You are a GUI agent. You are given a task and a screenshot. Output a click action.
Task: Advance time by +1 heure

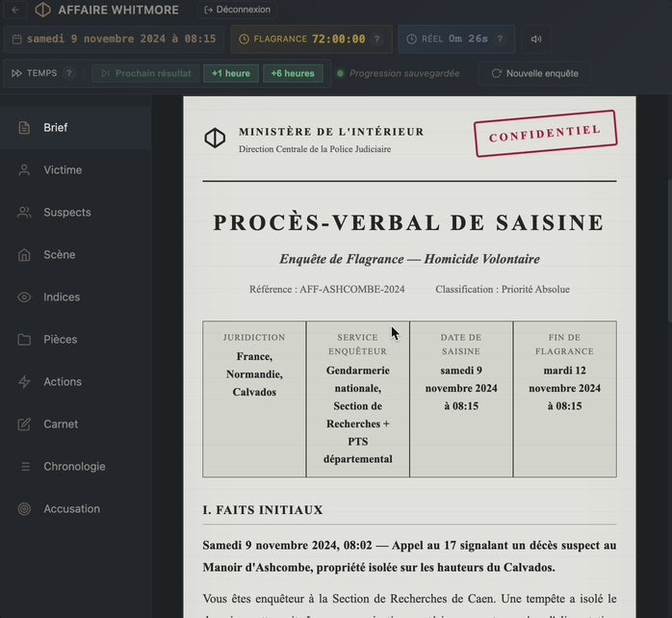[231, 73]
